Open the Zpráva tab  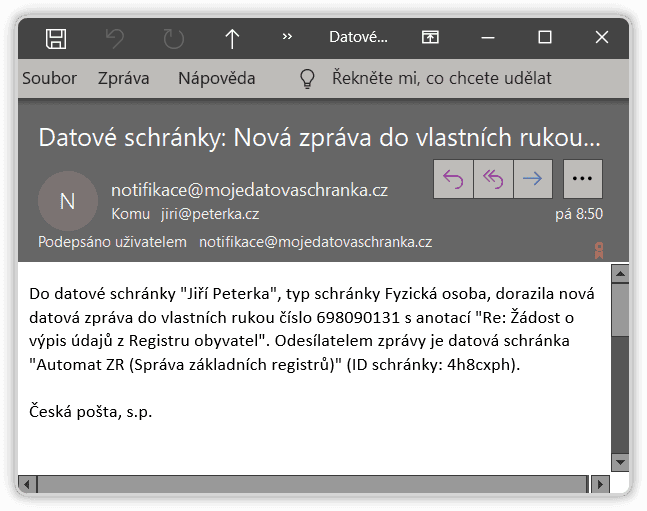click(123, 78)
